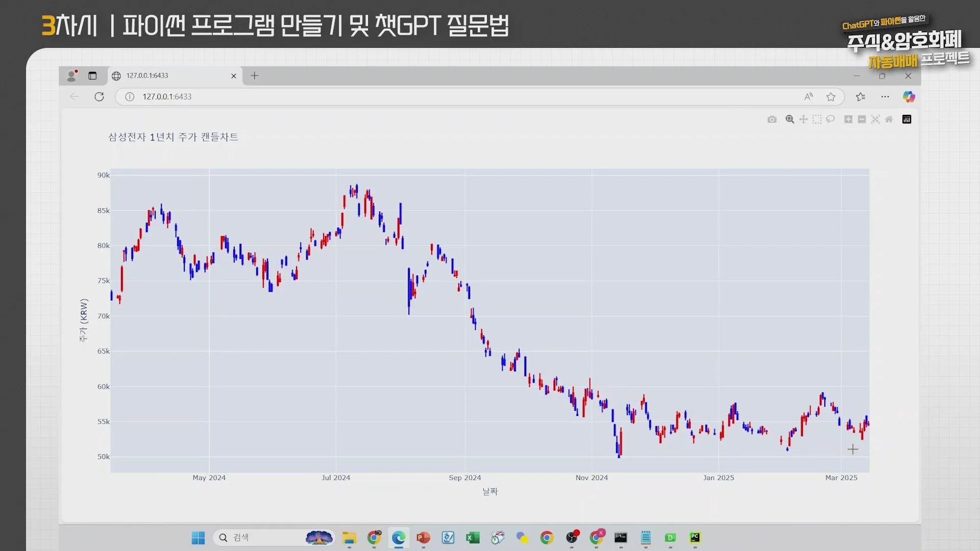This screenshot has width=980, height=551.
Task: Select the Box Select tool
Action: pyautogui.click(x=817, y=119)
